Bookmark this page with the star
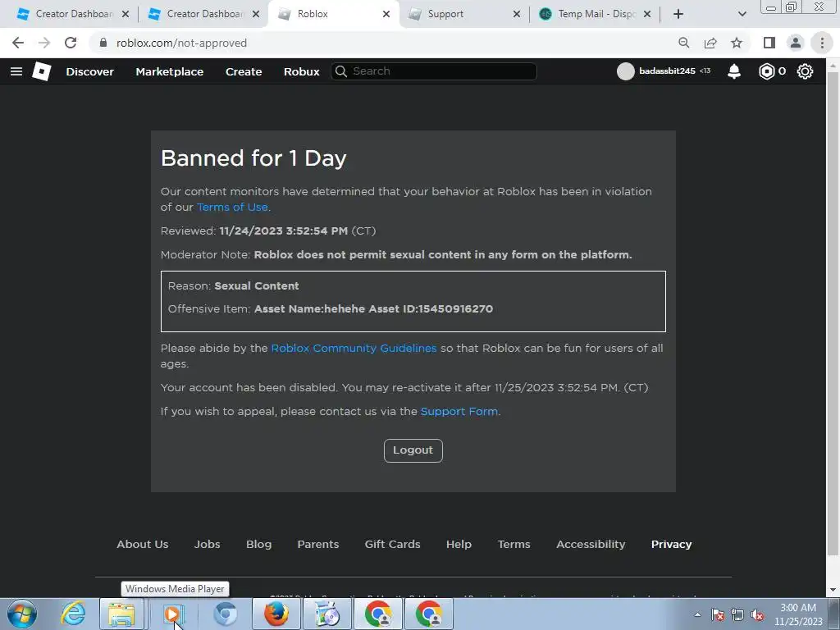Image resolution: width=840 pixels, height=630 pixels. (737, 43)
